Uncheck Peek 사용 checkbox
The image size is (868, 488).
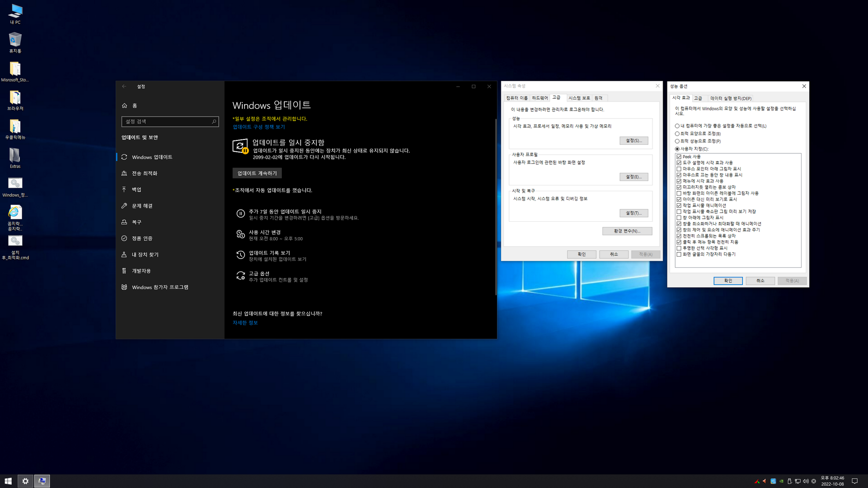(x=679, y=157)
